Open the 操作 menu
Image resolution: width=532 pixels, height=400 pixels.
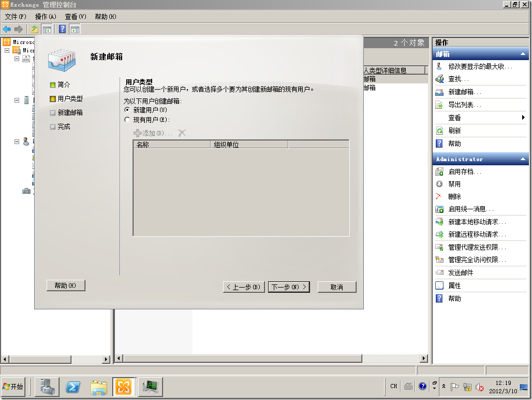46,17
